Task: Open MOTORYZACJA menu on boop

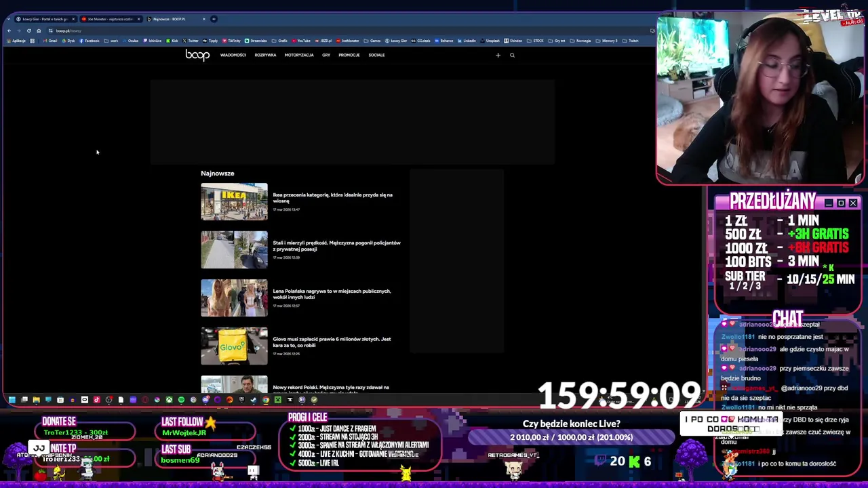Action: pos(299,55)
